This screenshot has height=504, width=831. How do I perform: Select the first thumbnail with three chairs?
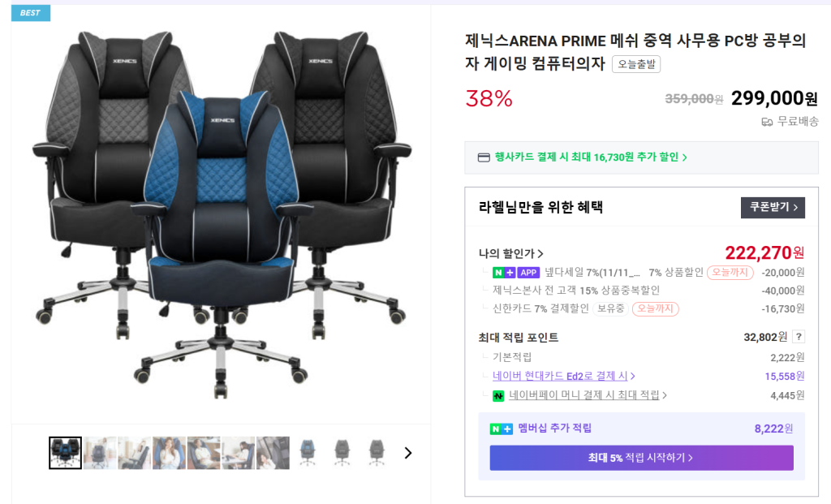[65, 453]
